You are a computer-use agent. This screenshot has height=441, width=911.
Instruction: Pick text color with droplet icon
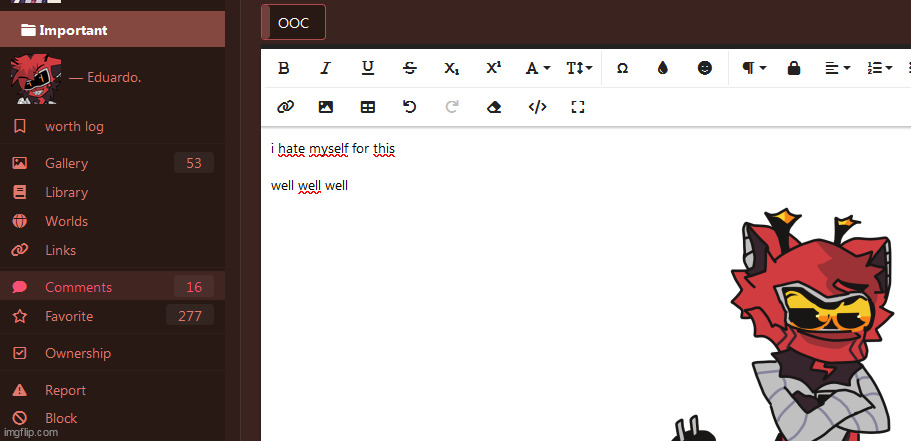pos(662,68)
